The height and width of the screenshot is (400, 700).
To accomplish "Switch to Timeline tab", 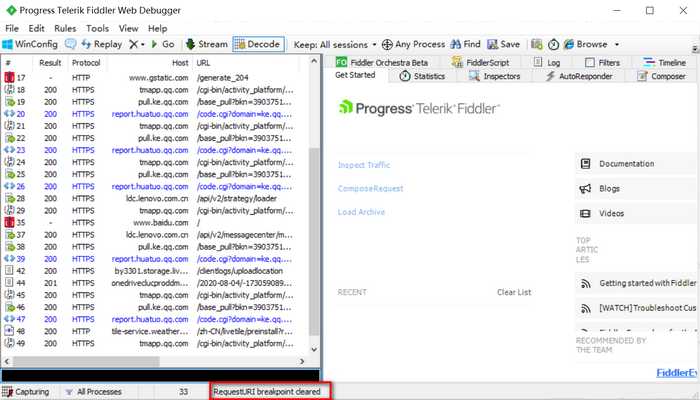I will click(664, 62).
